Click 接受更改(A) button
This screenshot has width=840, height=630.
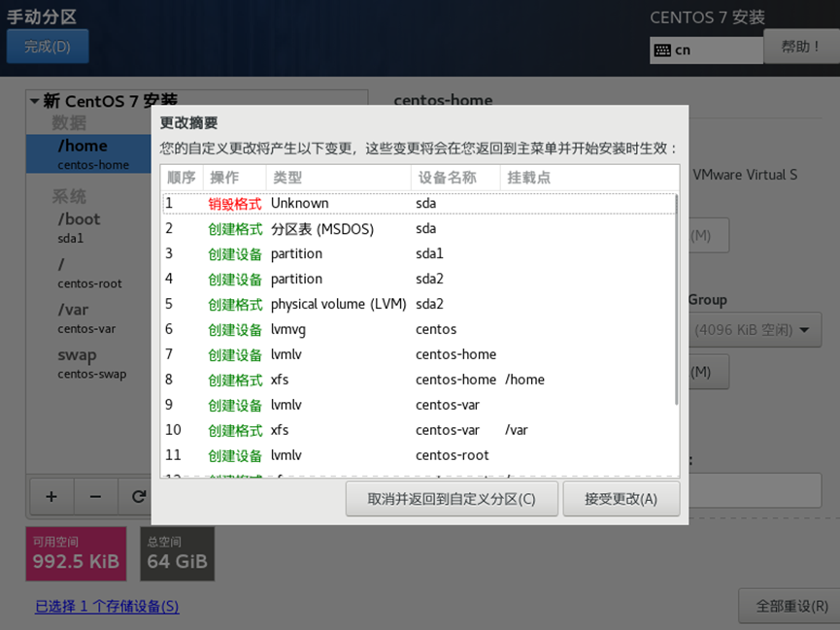621,499
